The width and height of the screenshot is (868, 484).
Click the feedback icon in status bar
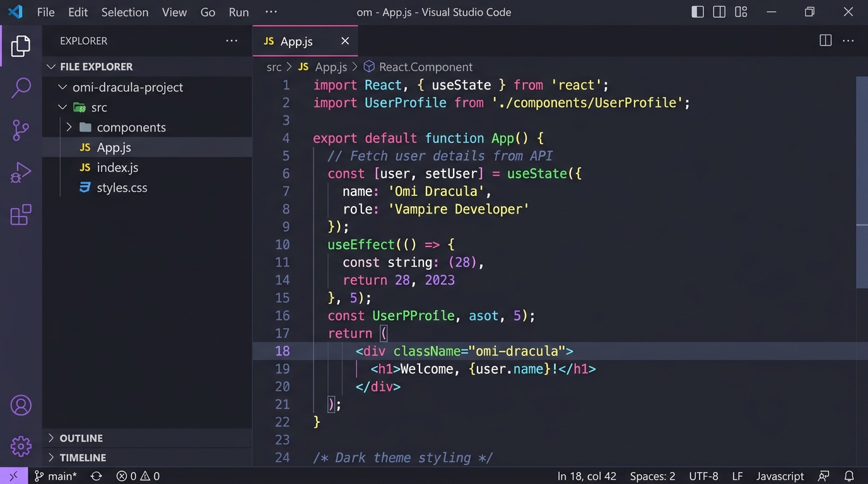(824, 476)
